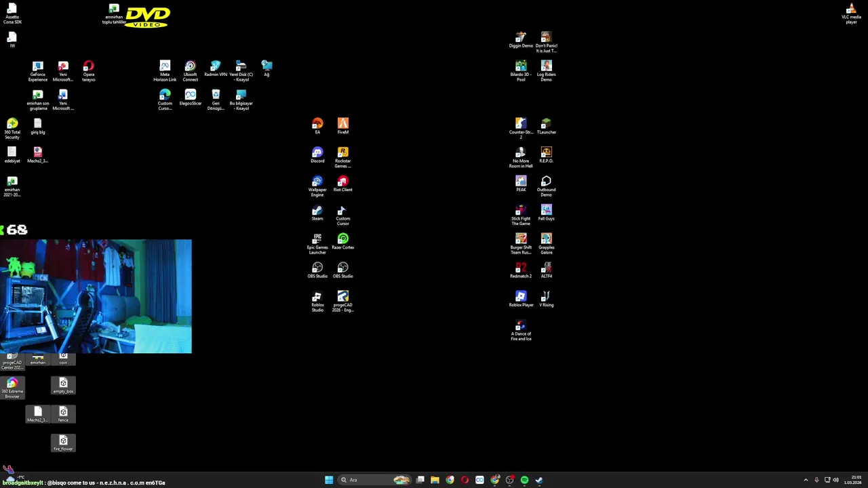The width and height of the screenshot is (868, 488).
Task: Open Spotify from the taskbar
Action: 524,480
